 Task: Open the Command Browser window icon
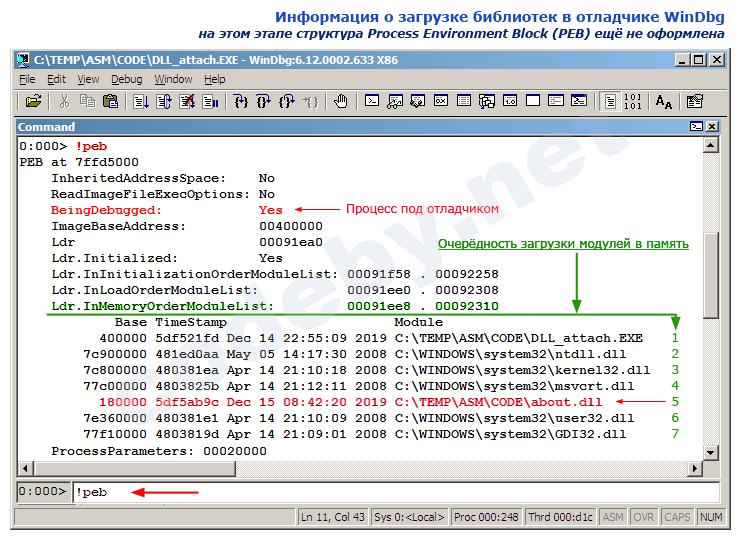coord(579,101)
